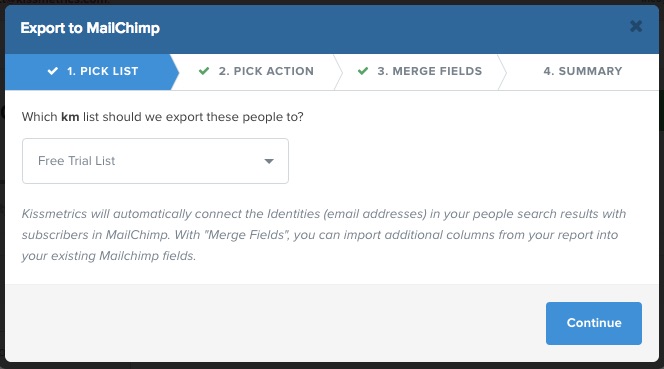664x369 pixels.
Task: Click chevron divider between Pick Action and Merge Fields
Action: (x=338, y=72)
